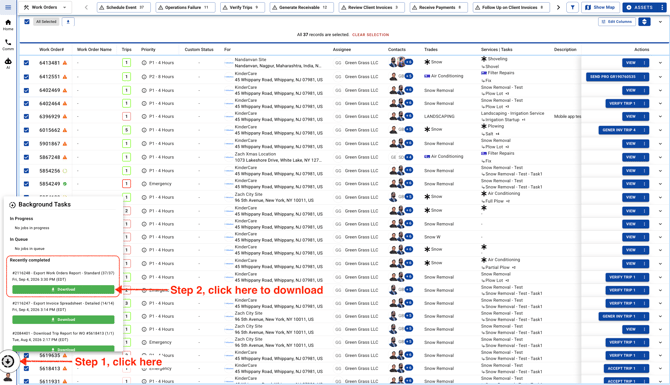Uncheck work order 6413481 checkbox
This screenshot has width=670, height=385.
pos(26,63)
